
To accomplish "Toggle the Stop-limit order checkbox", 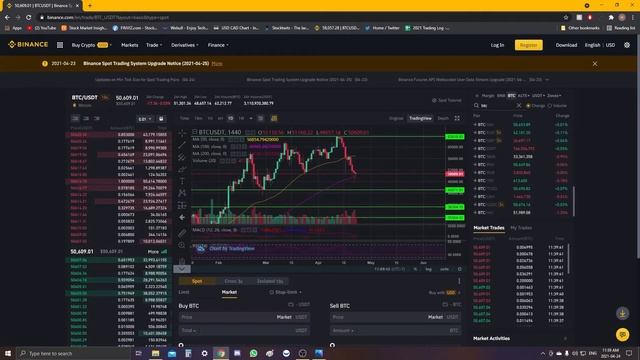I will tap(271, 292).
